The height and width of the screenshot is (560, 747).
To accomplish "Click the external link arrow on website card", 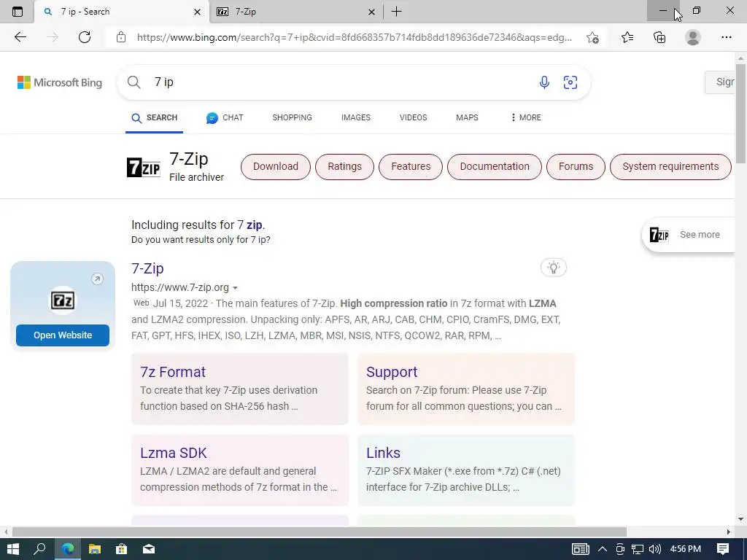I will 97,279.
